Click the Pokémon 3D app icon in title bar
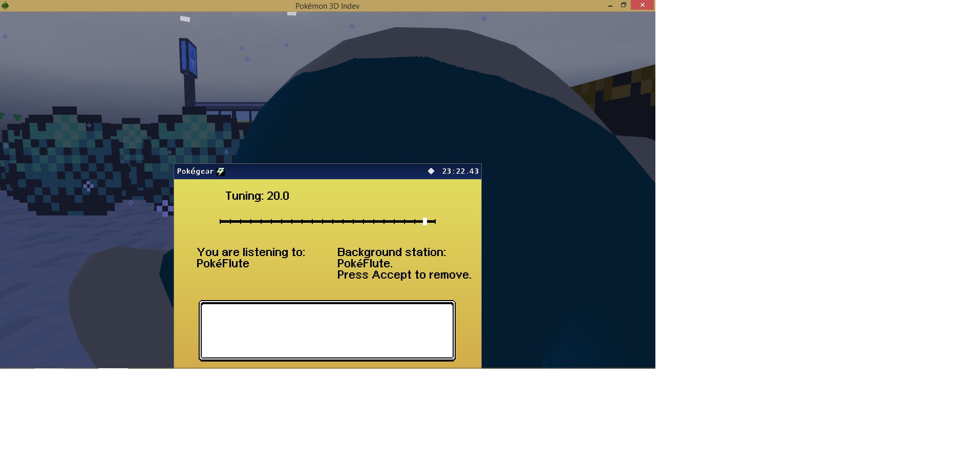 tap(5, 6)
